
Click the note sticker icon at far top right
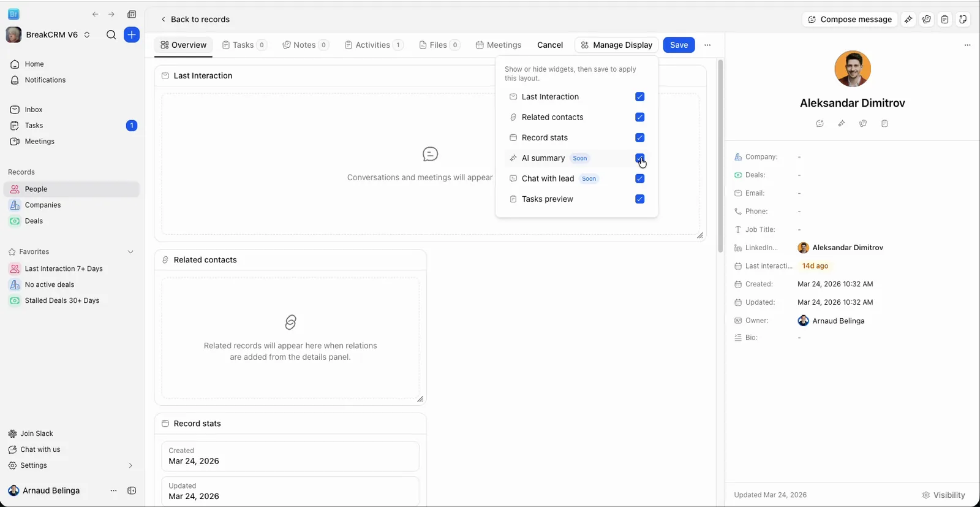pyautogui.click(x=963, y=20)
